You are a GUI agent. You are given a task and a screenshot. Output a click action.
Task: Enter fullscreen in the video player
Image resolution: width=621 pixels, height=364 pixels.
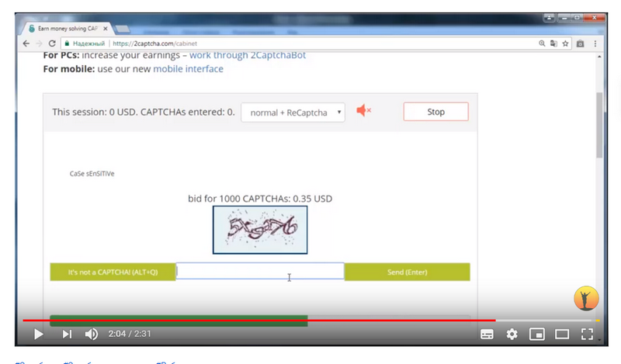pyautogui.click(x=588, y=335)
